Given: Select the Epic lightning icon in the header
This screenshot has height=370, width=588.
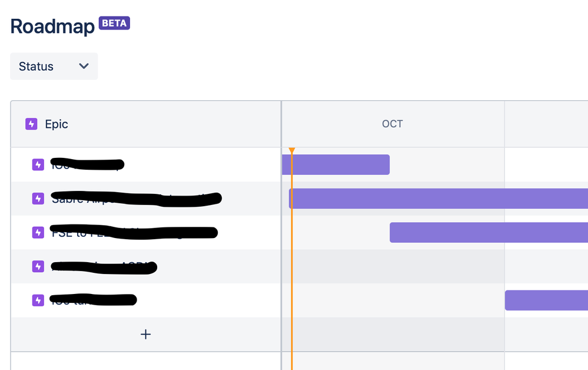Looking at the screenshot, I should pyautogui.click(x=31, y=124).
